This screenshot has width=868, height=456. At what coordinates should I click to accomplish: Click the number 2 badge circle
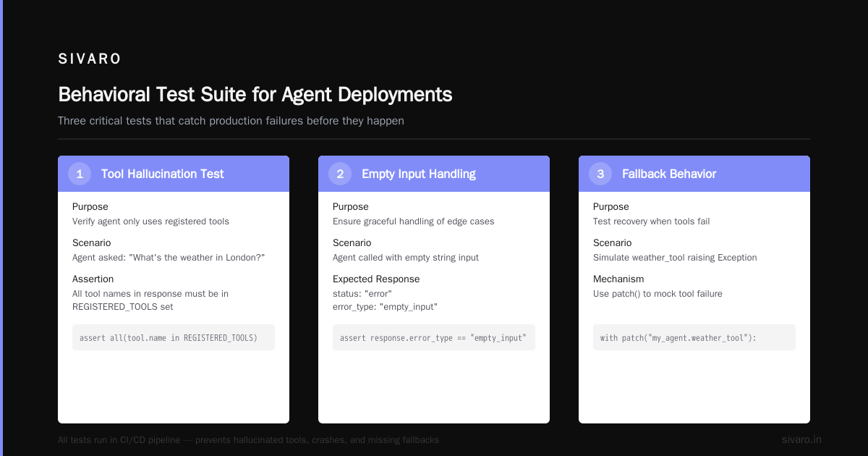340,174
